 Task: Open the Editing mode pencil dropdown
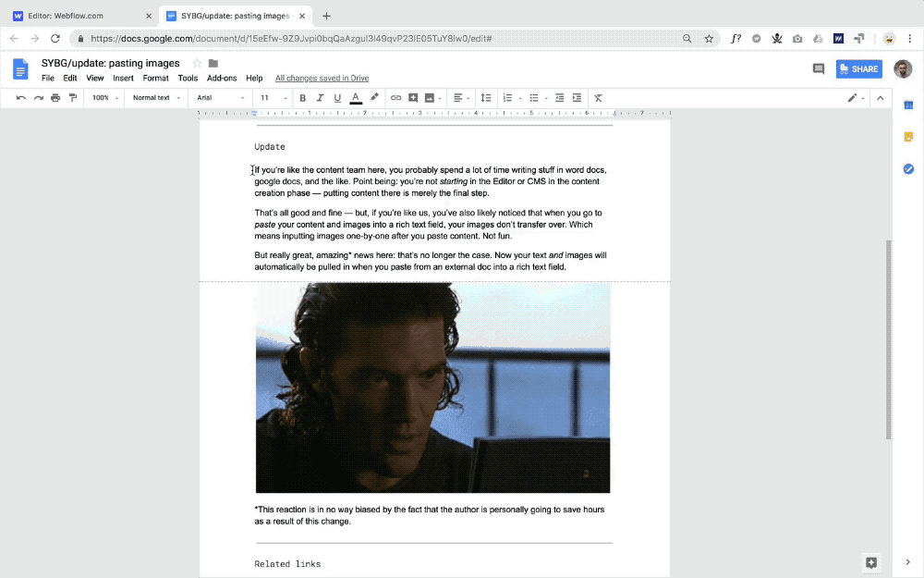coord(856,98)
